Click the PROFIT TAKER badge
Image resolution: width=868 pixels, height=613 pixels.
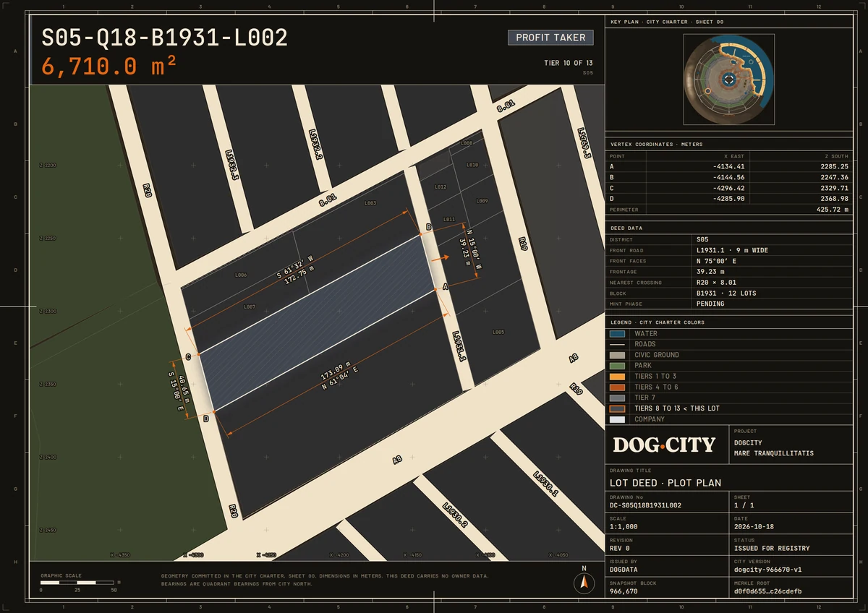pyautogui.click(x=551, y=38)
